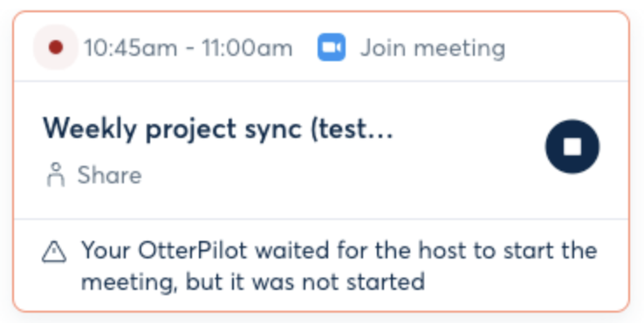644x323 pixels.
Task: Click the OtterPilot waited for host warning message
Action: point(339,266)
